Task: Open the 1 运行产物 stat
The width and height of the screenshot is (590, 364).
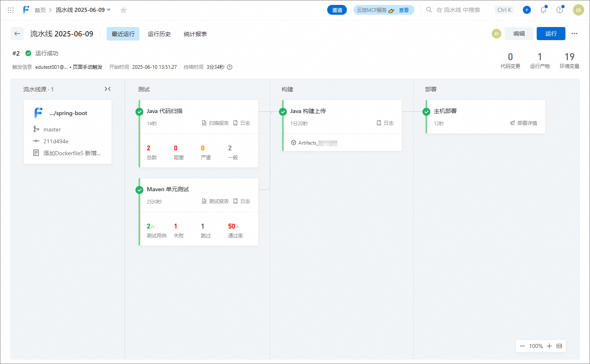Action: 540,60
